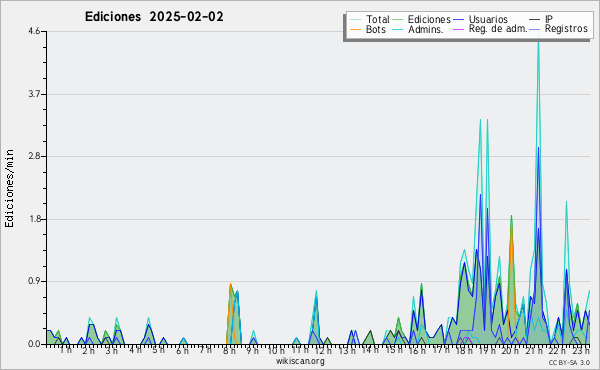This screenshot has width=600, height=370.
Task: Click the 5 h x-axis label
Action: 158,350
